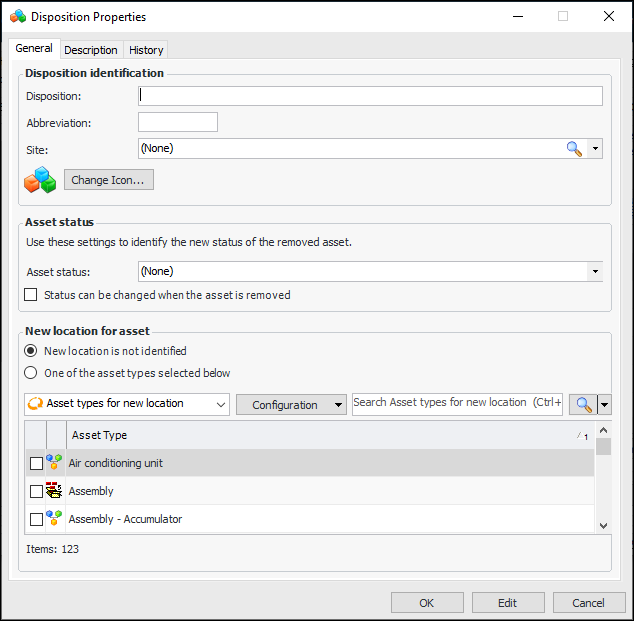This screenshot has width=634, height=621.
Task: Click the Air conditioning unit type icon
Action: 54,463
